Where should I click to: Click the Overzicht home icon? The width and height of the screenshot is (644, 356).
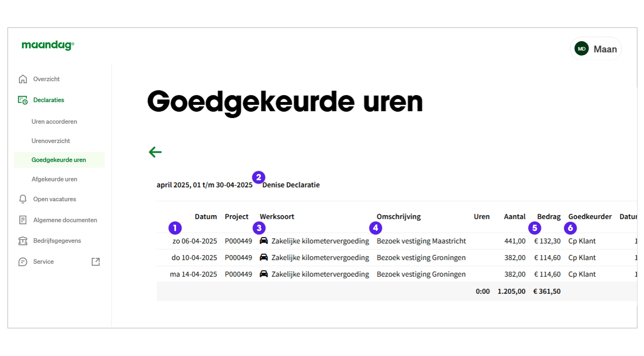[x=23, y=79]
